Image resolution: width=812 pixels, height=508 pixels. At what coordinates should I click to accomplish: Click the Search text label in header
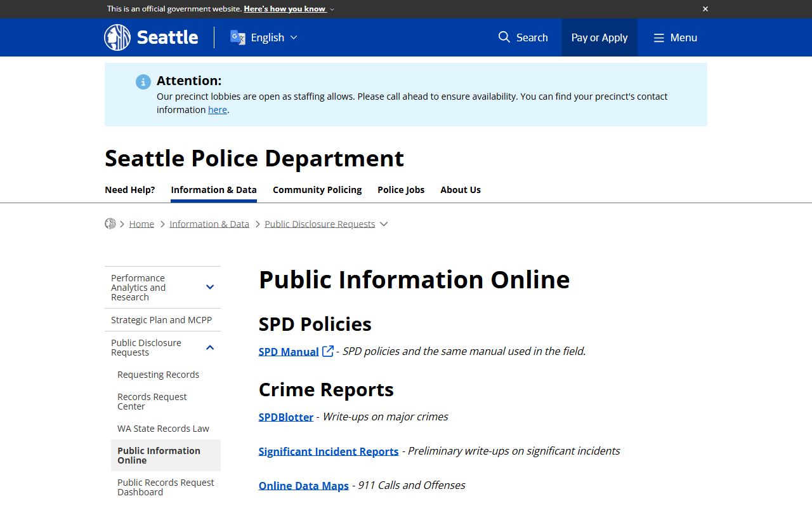point(532,37)
